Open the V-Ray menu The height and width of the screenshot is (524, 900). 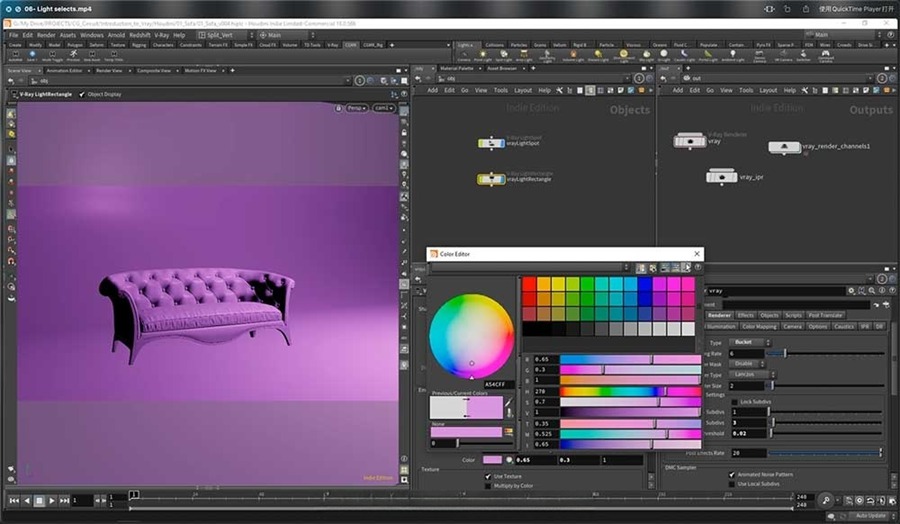(x=161, y=35)
